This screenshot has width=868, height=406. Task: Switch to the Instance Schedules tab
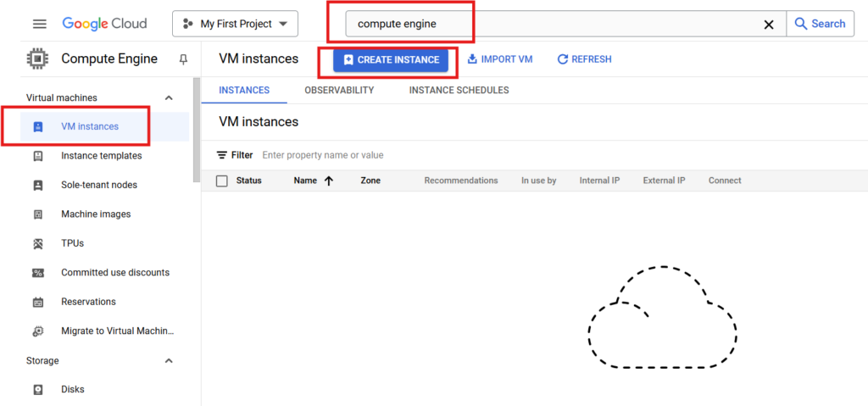coord(459,90)
